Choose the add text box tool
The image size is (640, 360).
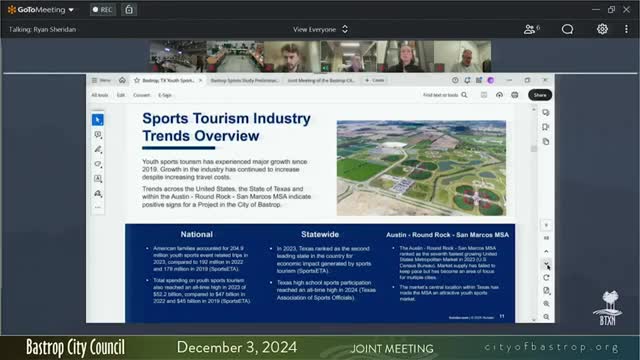tap(98, 178)
